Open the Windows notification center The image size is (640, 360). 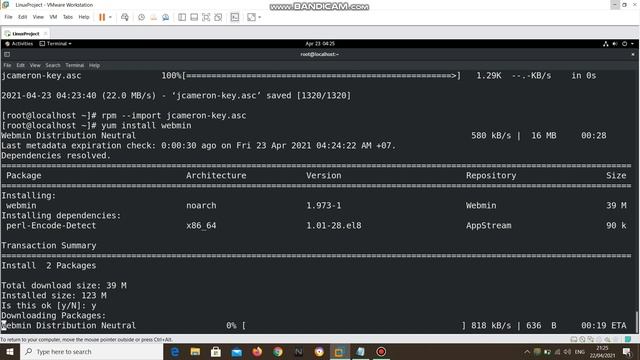click(627, 351)
